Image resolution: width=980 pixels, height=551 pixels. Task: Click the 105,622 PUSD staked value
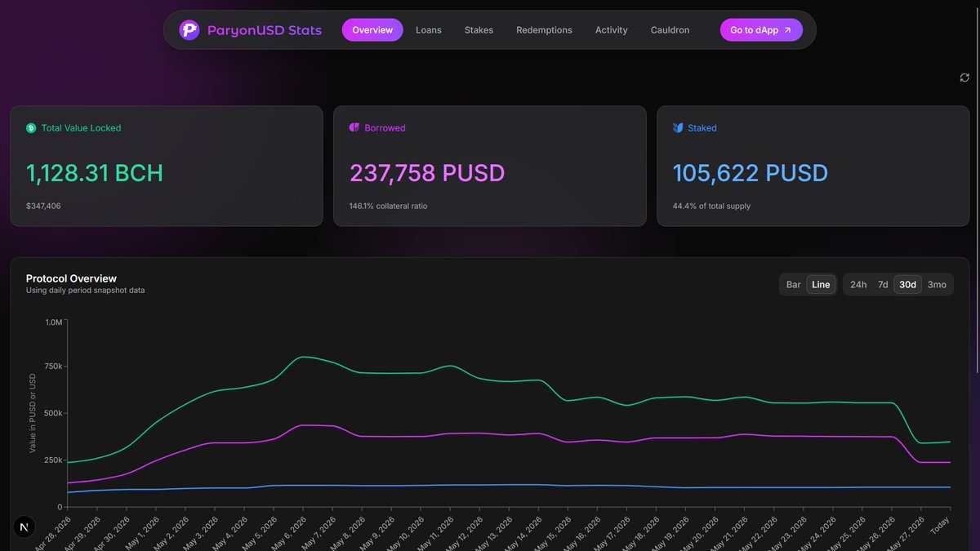tap(751, 173)
